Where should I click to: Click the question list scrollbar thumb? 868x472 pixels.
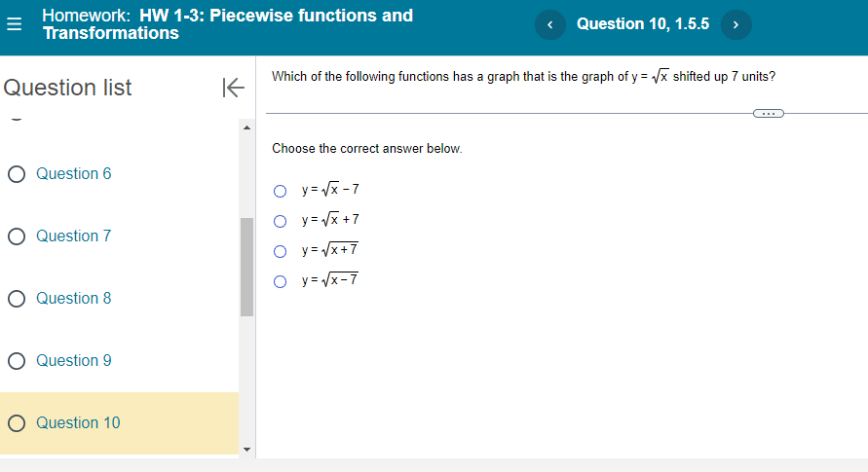pos(246,266)
